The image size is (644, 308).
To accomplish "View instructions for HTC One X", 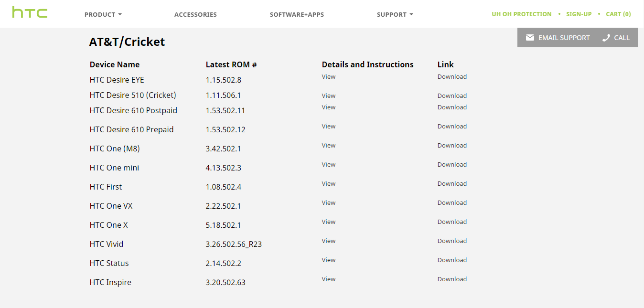I will (329, 222).
